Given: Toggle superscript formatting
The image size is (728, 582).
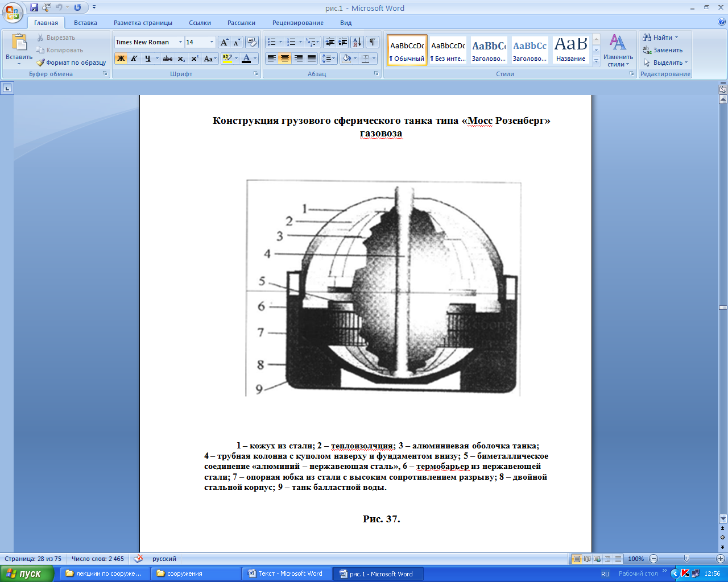Looking at the screenshot, I should pyautogui.click(x=195, y=59).
